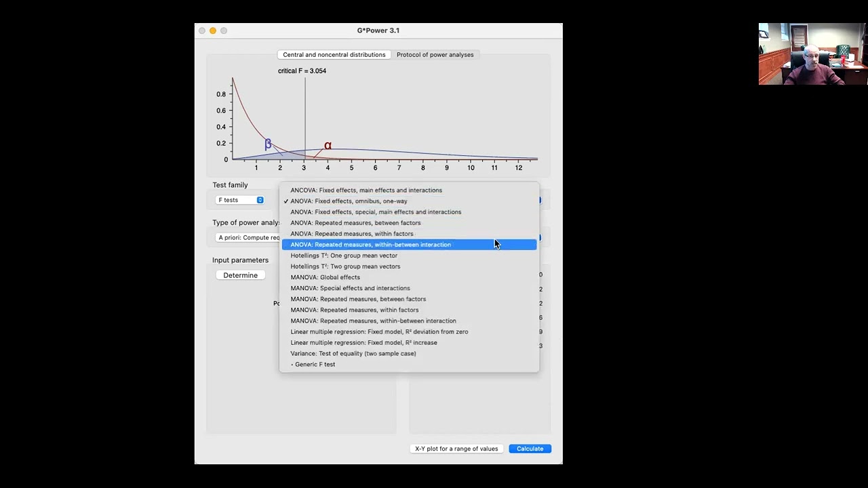The height and width of the screenshot is (488, 868).
Task: Click the Input parameters heading
Action: (x=240, y=260)
